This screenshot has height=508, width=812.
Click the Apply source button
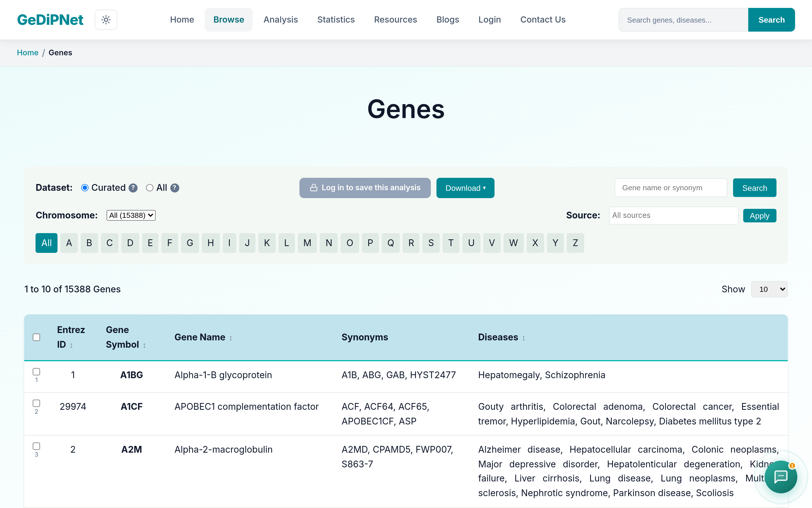point(759,216)
